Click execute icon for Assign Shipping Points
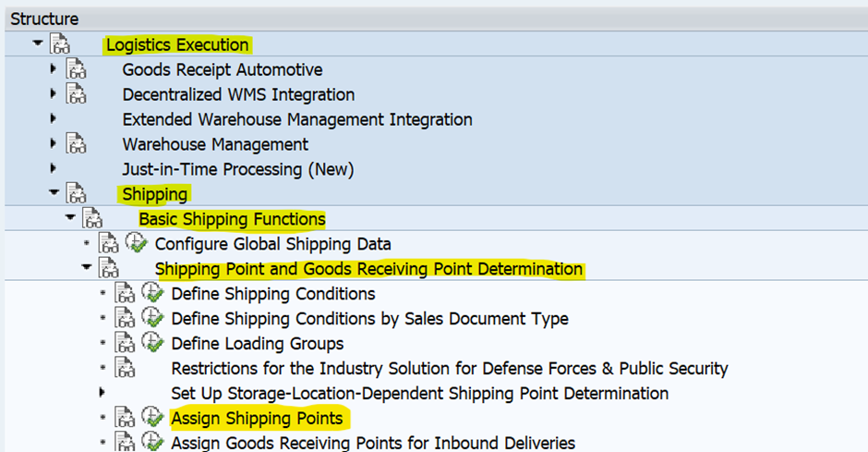The image size is (868, 452). tap(152, 417)
